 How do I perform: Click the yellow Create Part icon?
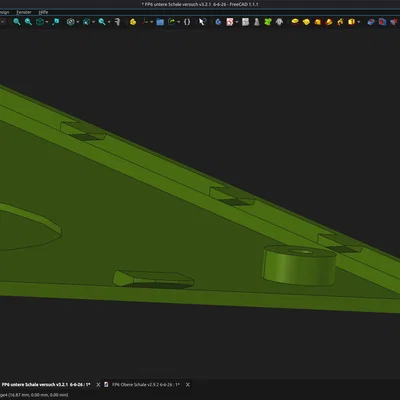point(133,22)
